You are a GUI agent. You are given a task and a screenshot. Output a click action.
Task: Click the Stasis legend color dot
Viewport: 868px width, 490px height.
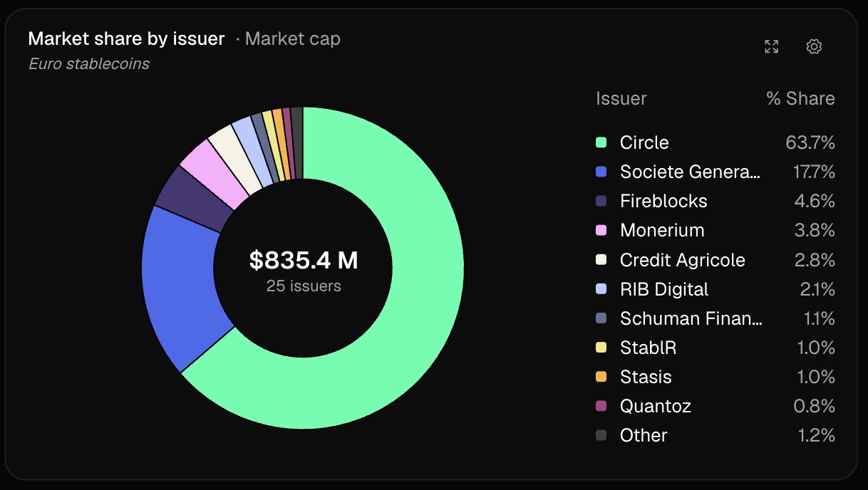tap(601, 377)
